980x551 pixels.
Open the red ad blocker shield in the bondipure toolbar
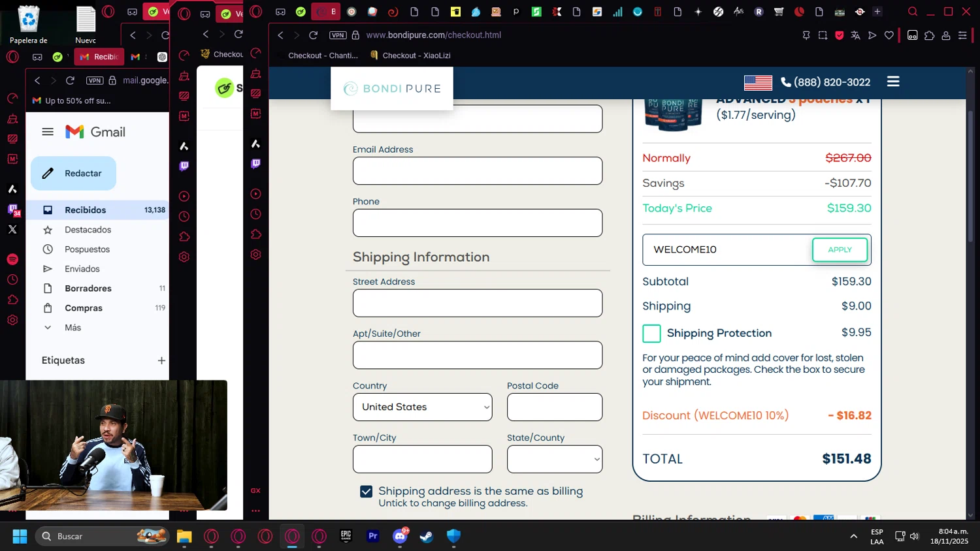[x=840, y=35]
